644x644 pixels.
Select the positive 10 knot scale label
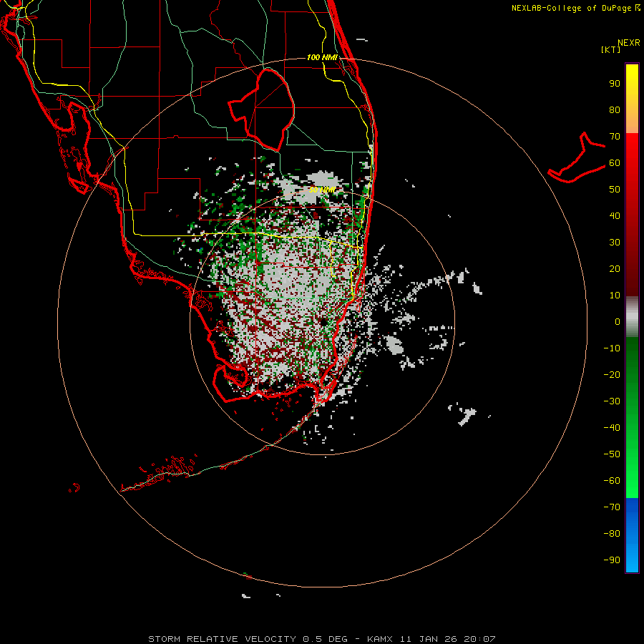coord(615,296)
